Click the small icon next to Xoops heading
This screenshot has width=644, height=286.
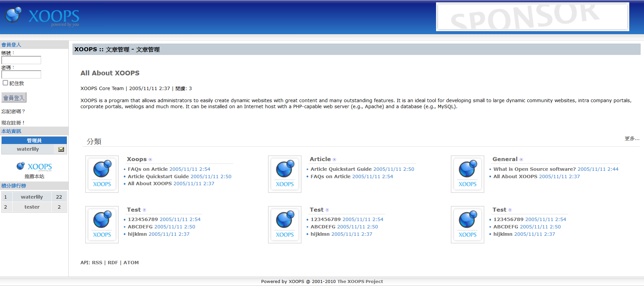click(x=150, y=159)
